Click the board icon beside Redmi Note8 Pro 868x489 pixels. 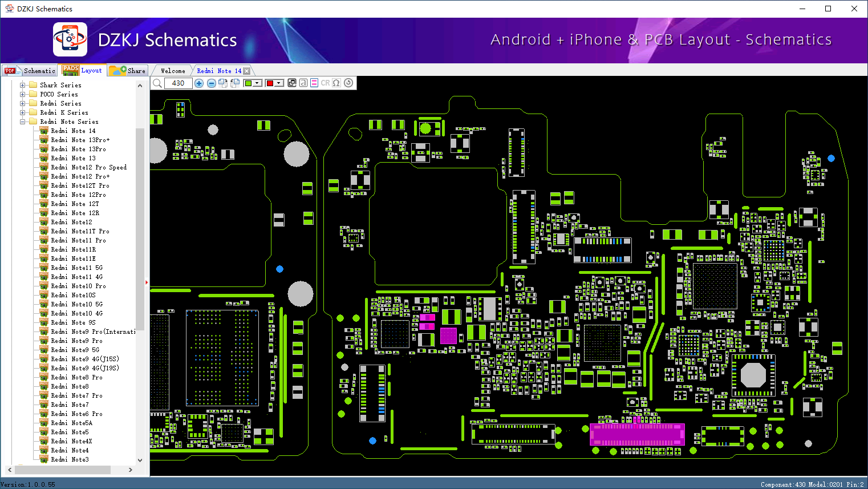pos(44,377)
